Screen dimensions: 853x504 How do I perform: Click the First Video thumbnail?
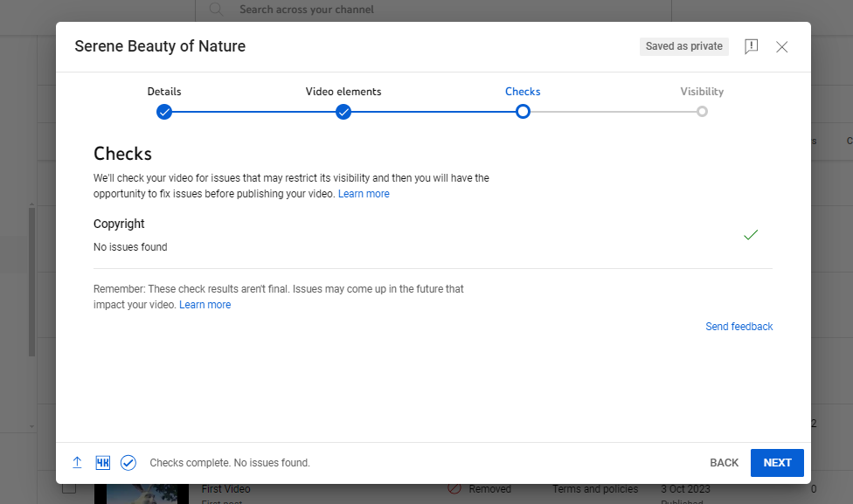point(142,494)
